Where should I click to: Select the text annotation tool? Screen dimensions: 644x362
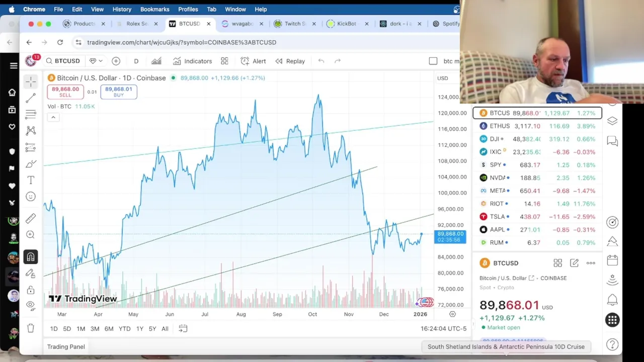pyautogui.click(x=31, y=180)
